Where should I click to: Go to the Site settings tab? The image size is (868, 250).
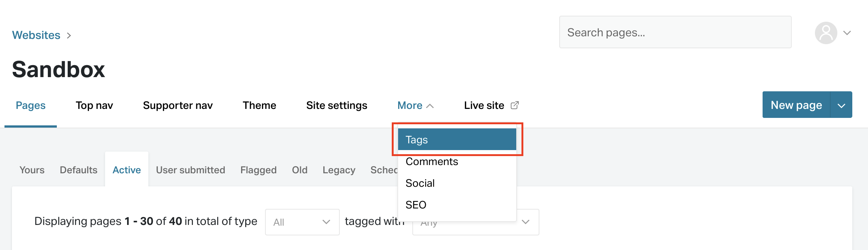click(x=336, y=105)
